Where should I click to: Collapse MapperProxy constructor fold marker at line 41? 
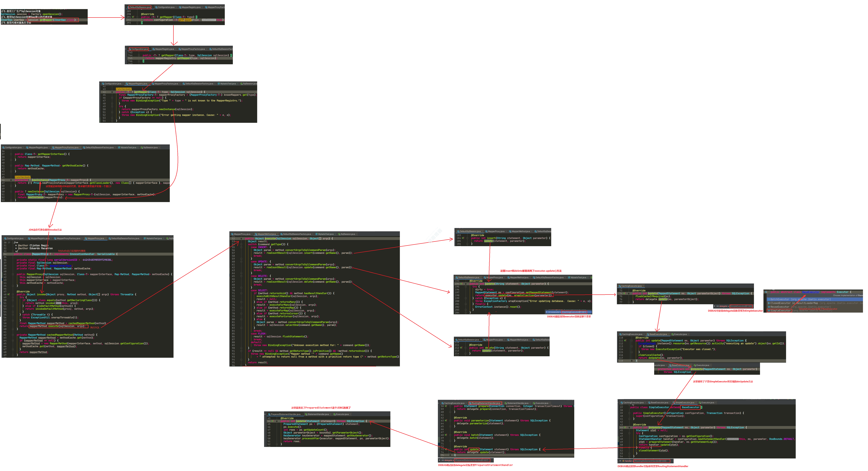(13, 274)
